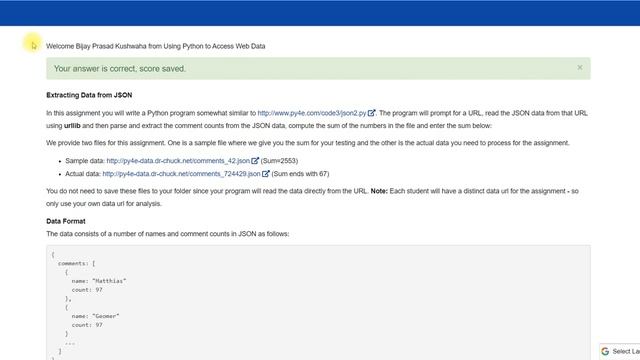640x360 pixels.
Task: Click the Google Select Language widget
Action: (620, 351)
